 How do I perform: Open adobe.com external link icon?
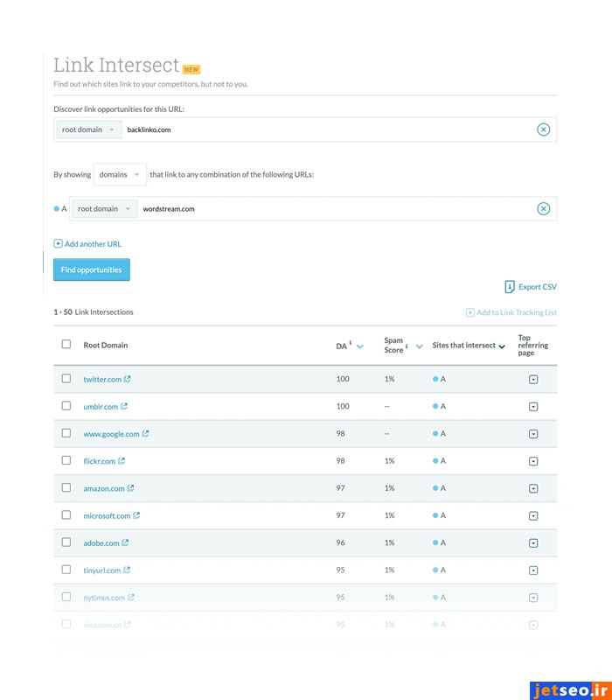125,542
